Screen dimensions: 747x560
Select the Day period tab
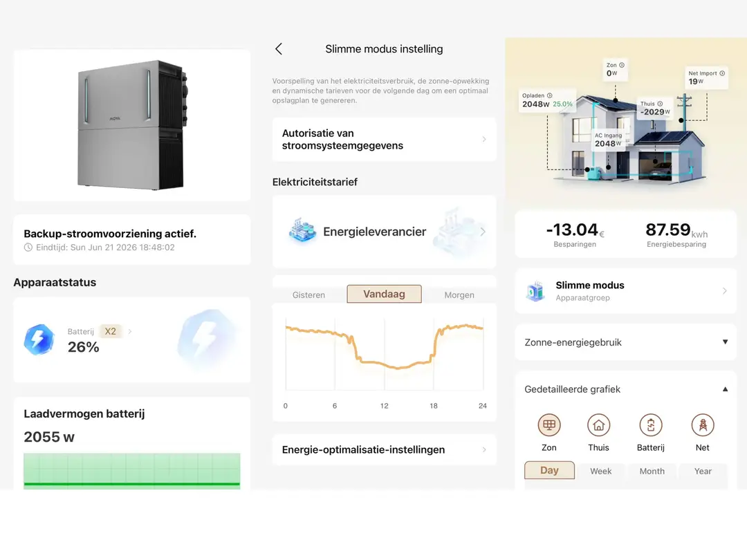[x=549, y=470]
